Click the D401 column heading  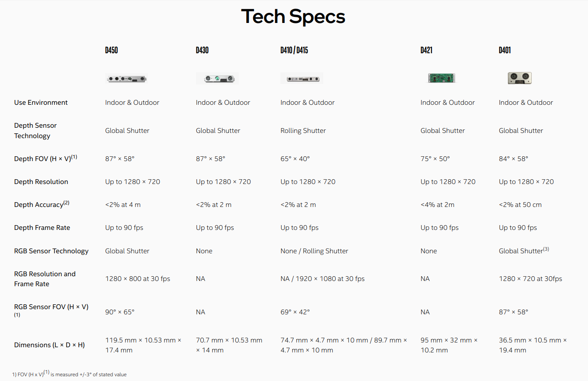point(504,50)
